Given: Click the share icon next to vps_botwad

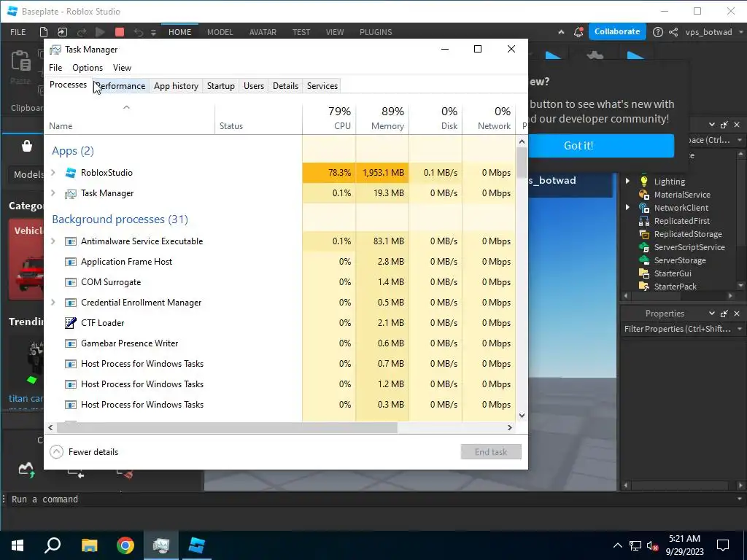Looking at the screenshot, I should [x=673, y=32].
